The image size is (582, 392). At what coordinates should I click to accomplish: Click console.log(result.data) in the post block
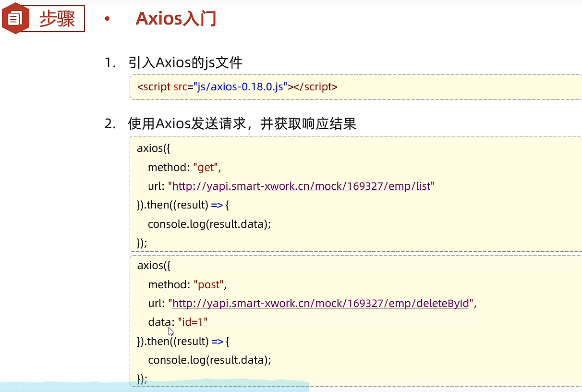coord(209,360)
